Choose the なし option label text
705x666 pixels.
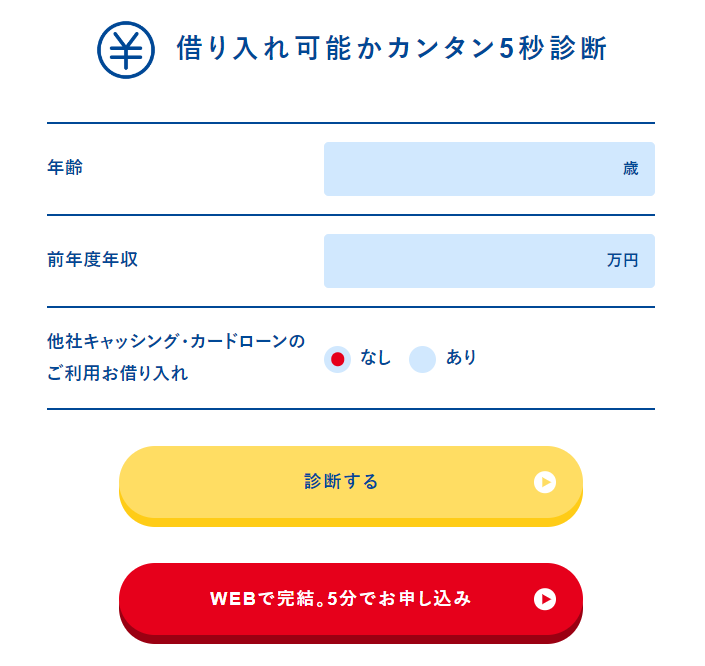(x=375, y=358)
